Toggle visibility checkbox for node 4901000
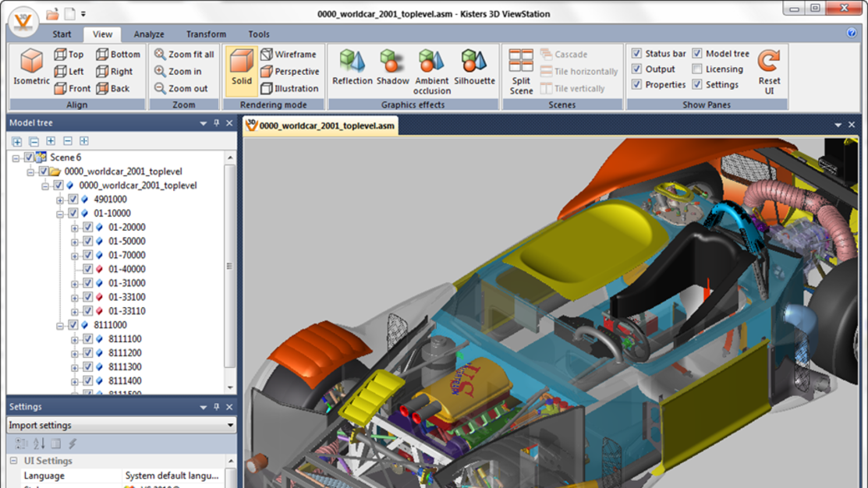This screenshot has height=488, width=868. click(x=73, y=200)
